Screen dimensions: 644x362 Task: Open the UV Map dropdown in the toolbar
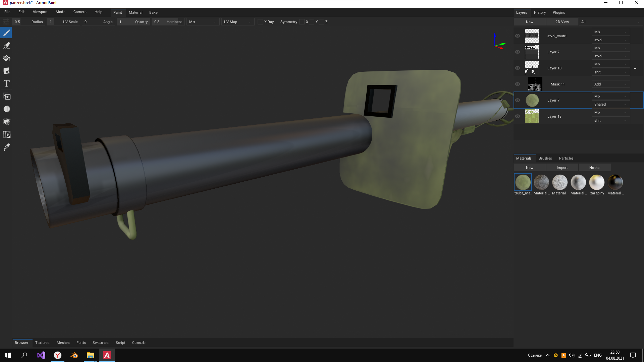(237, 22)
